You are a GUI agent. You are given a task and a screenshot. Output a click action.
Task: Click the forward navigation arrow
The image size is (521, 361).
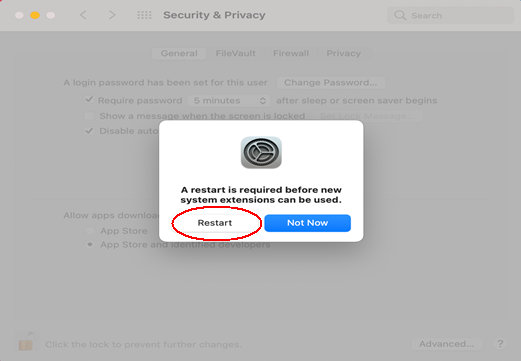(112, 15)
